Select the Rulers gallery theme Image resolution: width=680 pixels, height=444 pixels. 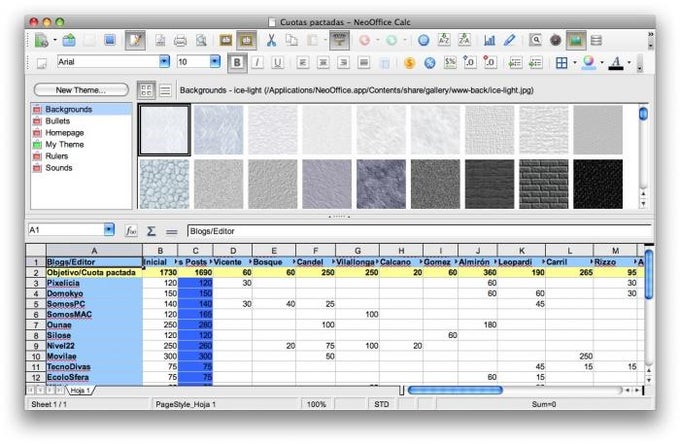(82, 156)
